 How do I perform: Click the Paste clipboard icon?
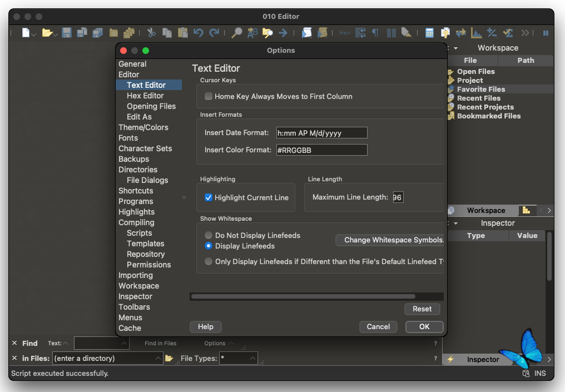(x=183, y=33)
